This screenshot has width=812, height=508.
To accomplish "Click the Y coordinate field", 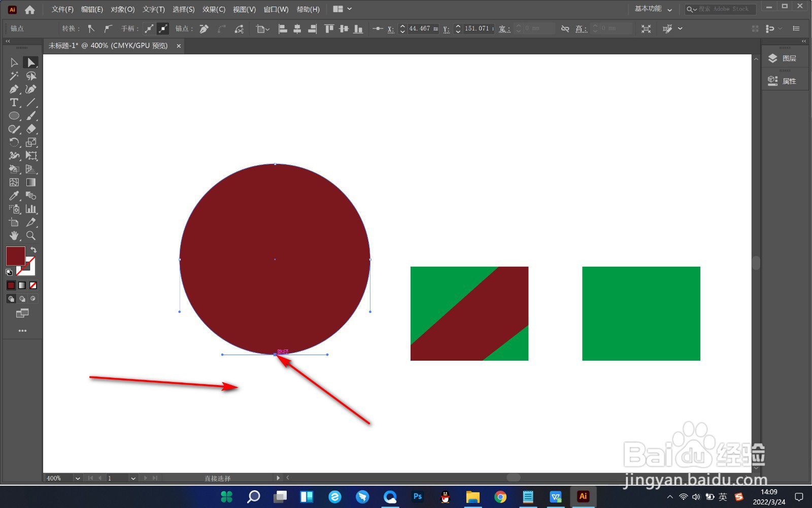I will pos(479,29).
